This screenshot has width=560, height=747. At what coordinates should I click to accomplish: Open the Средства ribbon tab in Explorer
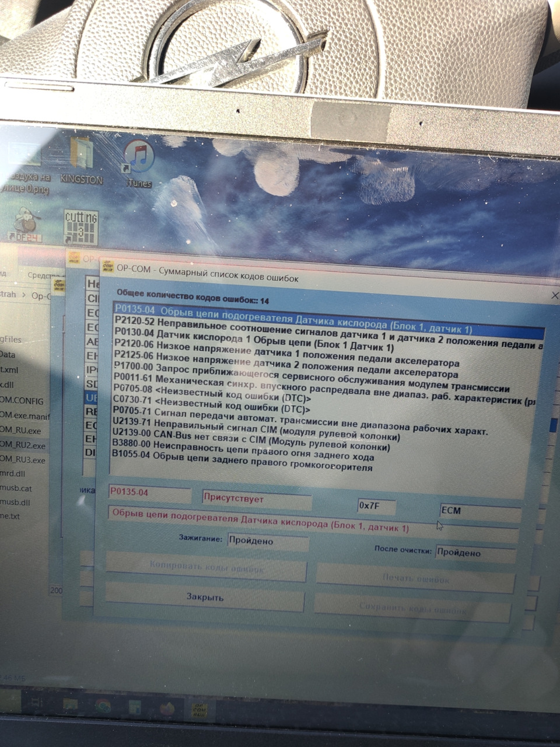tap(45, 275)
